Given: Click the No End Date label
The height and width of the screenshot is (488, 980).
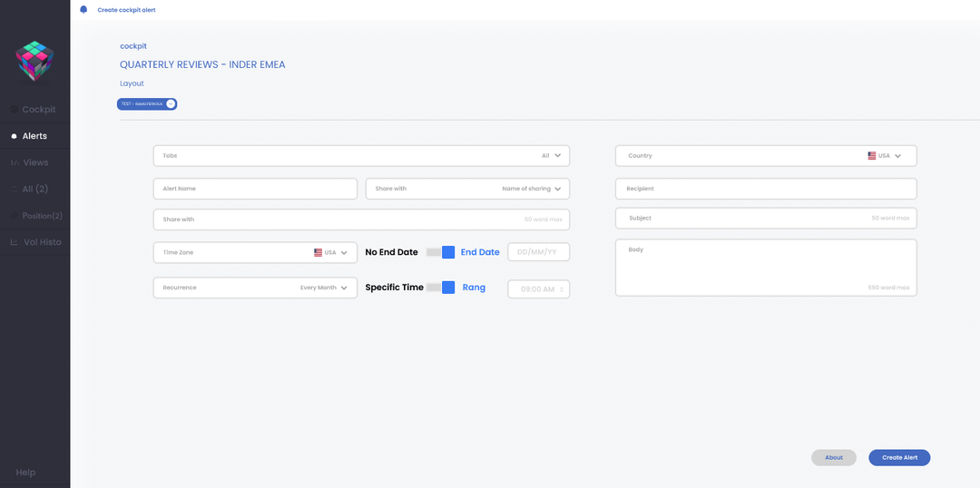Looking at the screenshot, I should (x=391, y=252).
